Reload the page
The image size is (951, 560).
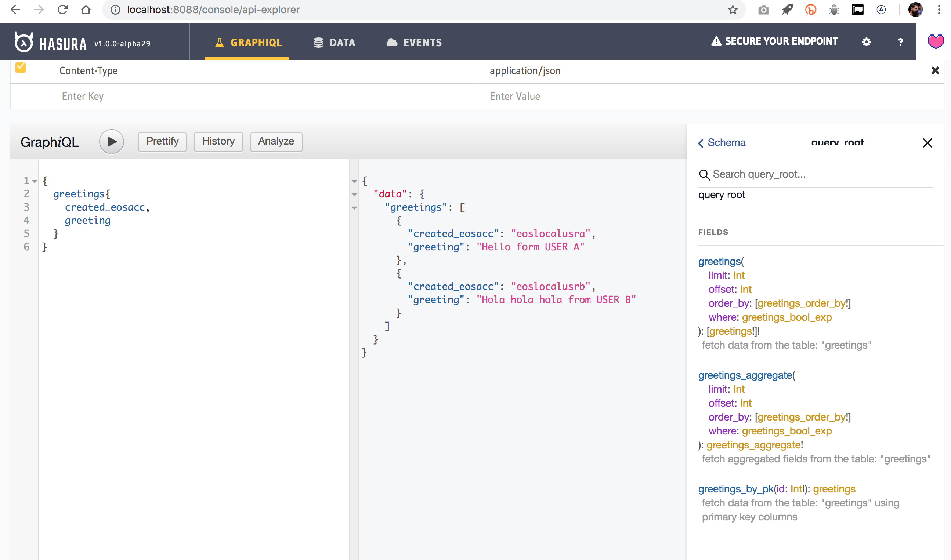click(x=62, y=10)
